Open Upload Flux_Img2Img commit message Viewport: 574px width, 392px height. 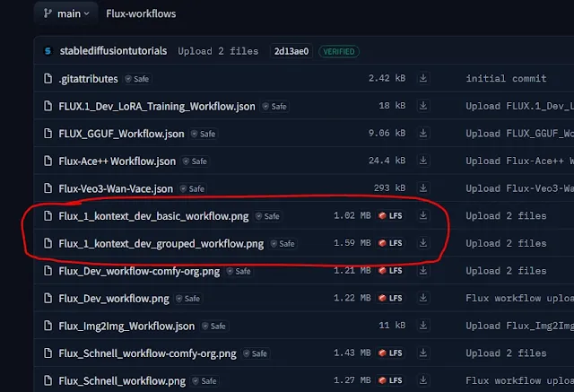coord(519,326)
